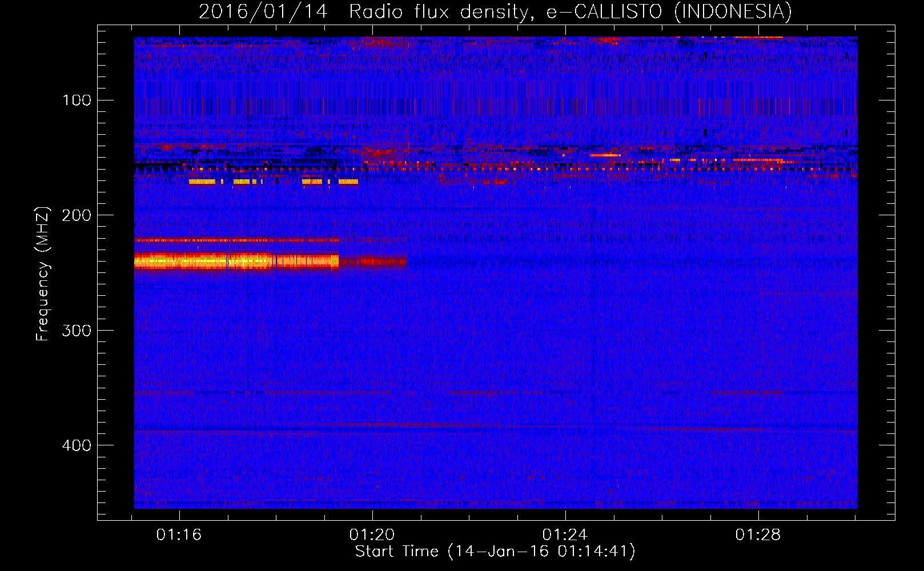
Task: Click the thin red line near 222 MHz
Action: point(236,240)
